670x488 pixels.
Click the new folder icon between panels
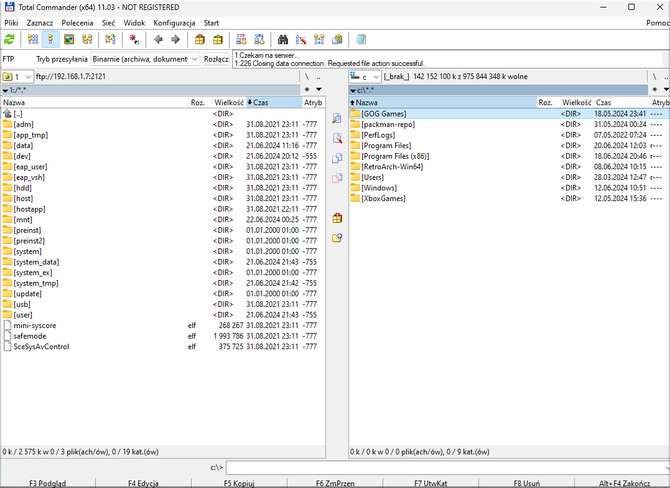click(x=337, y=238)
